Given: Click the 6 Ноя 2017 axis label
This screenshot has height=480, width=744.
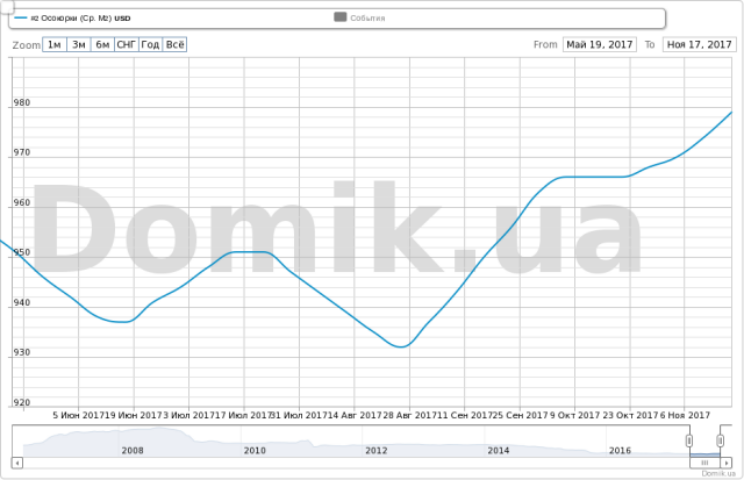Looking at the screenshot, I should [685, 415].
